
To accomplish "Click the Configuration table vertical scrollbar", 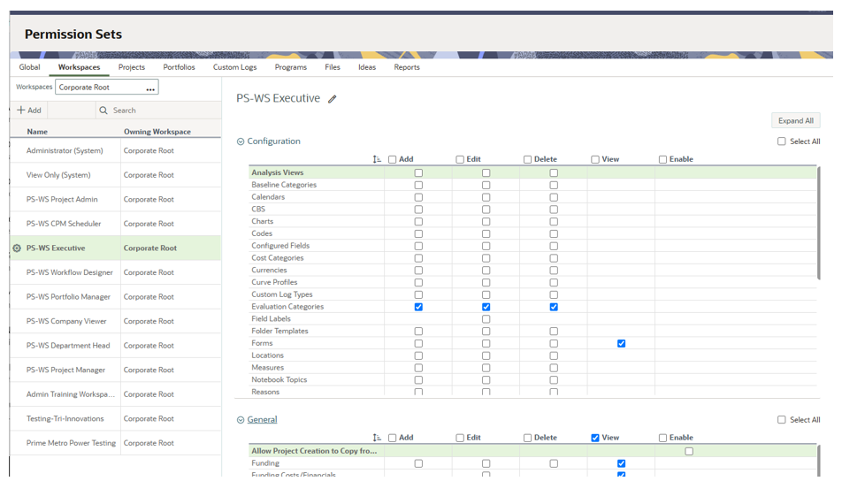I will (818, 221).
